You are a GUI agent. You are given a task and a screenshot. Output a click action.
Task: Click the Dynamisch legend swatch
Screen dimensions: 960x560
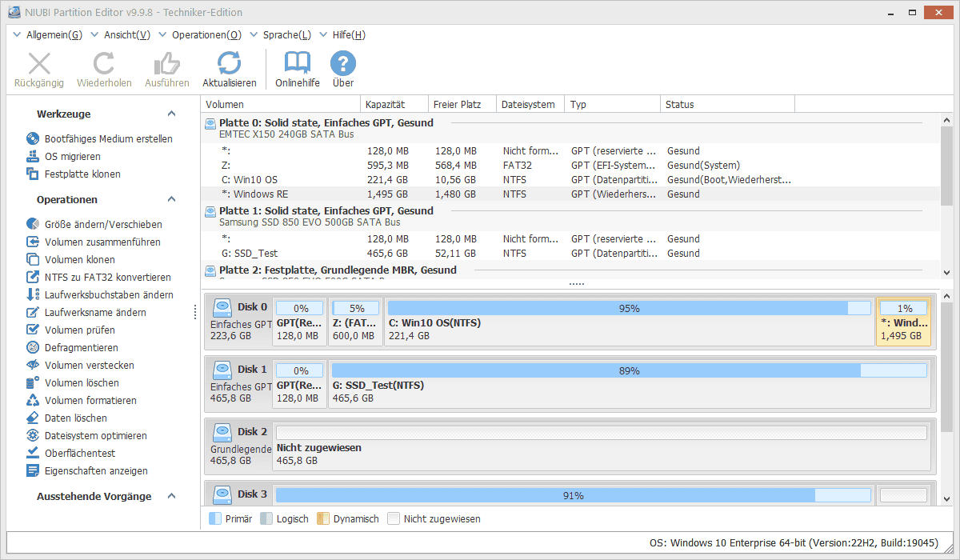(x=323, y=518)
